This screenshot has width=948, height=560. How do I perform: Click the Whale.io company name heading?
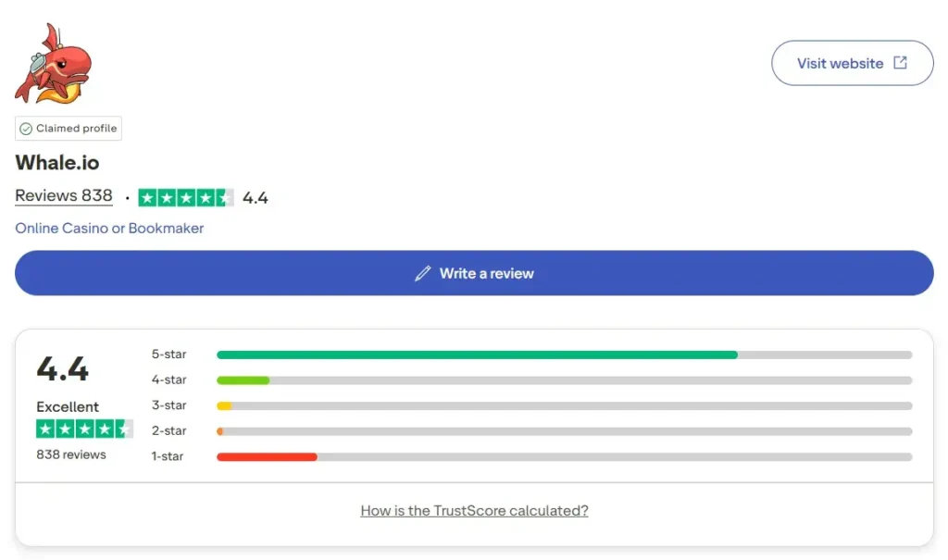pyautogui.click(x=56, y=163)
